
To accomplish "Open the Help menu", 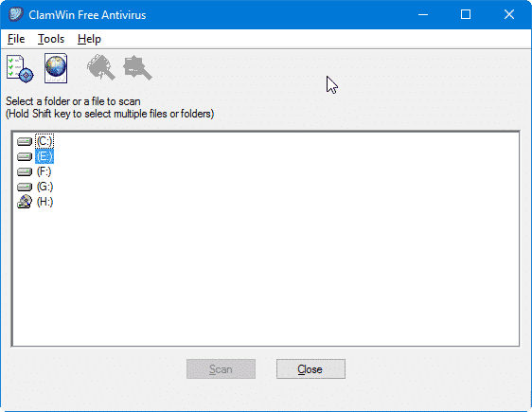I will point(89,39).
